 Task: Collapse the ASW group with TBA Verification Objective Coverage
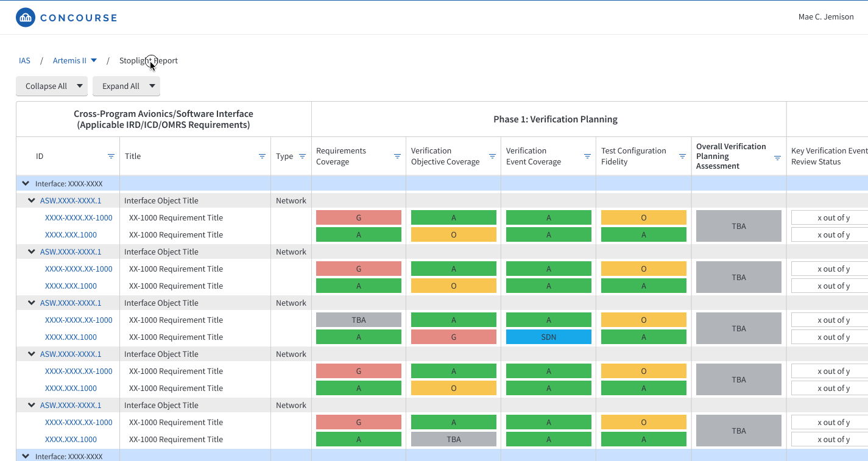(30, 405)
